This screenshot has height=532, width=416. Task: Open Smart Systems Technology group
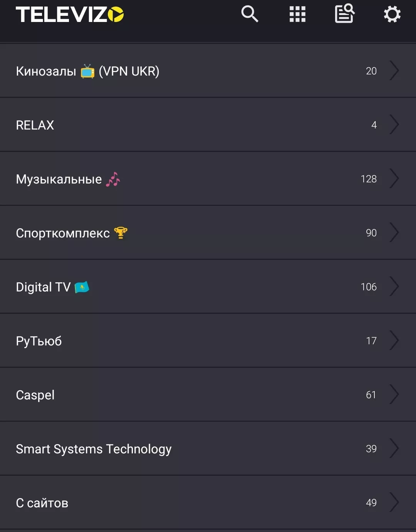[208, 448]
